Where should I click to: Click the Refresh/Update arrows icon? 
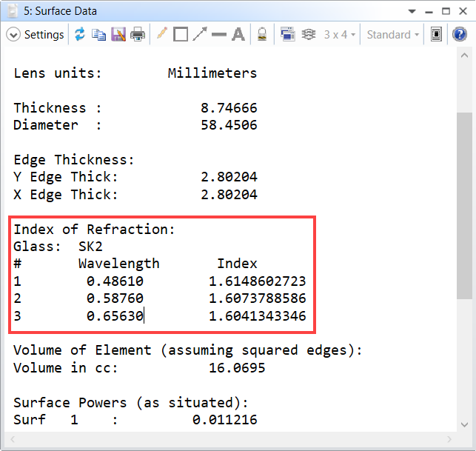(x=80, y=34)
